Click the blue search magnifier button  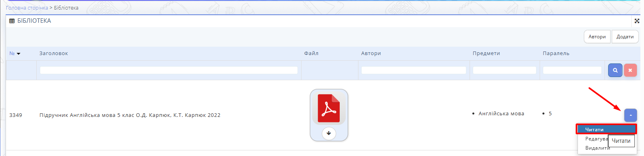615,70
